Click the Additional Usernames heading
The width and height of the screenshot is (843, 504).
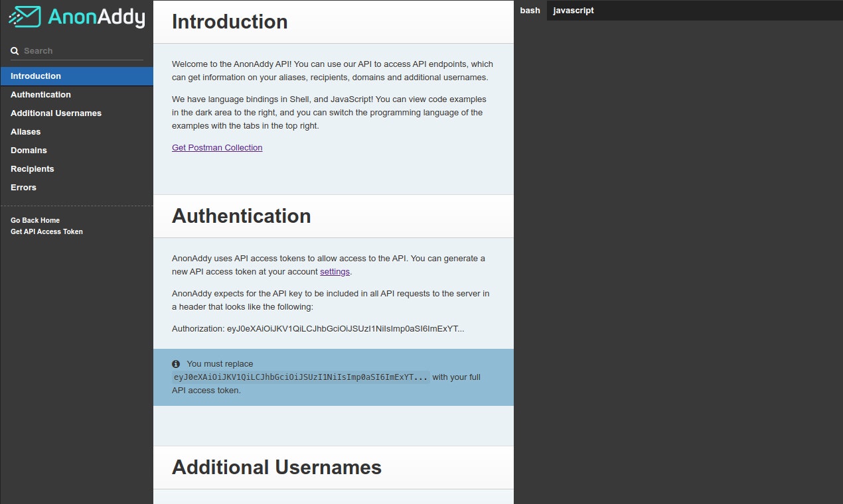(x=277, y=468)
